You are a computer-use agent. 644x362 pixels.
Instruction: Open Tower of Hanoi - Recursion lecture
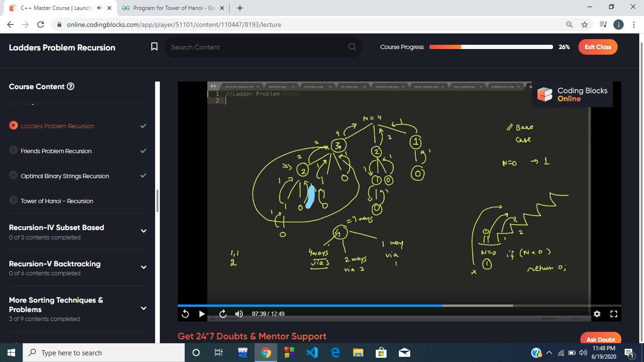click(x=57, y=201)
